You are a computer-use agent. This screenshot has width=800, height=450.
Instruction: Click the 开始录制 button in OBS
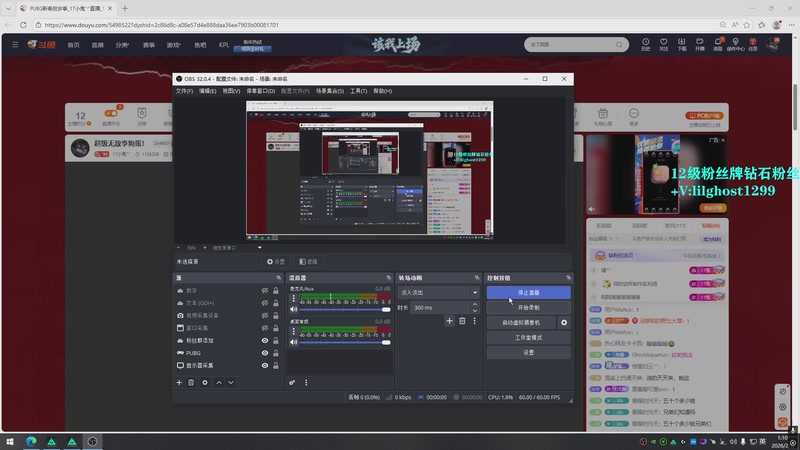click(529, 308)
